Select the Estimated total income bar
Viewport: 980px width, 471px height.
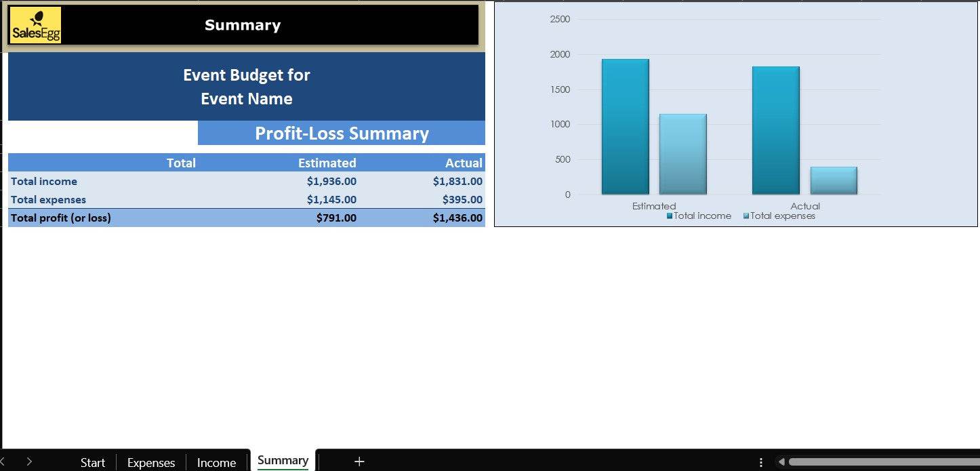(x=625, y=127)
